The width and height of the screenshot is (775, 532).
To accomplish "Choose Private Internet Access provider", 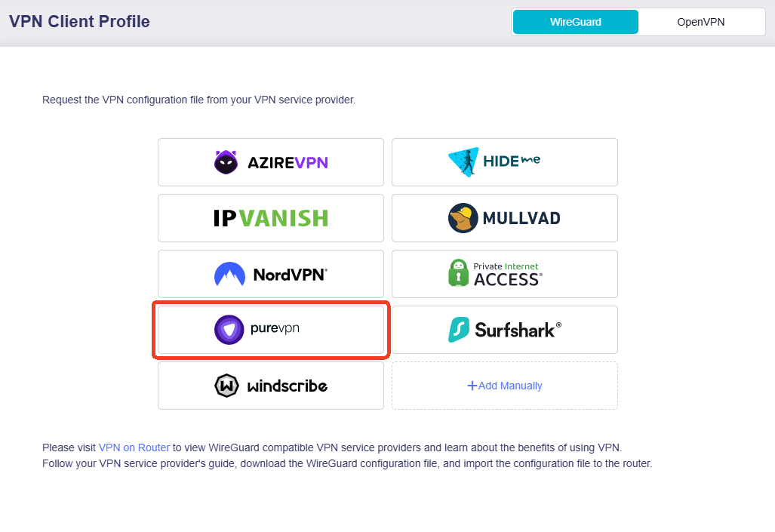I will coord(504,273).
